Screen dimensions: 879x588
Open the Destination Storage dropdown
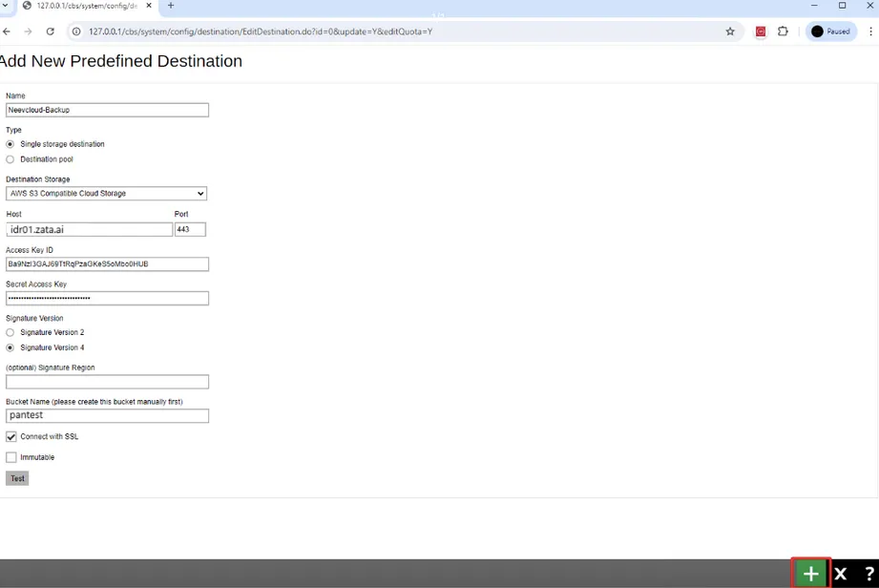pyautogui.click(x=107, y=194)
